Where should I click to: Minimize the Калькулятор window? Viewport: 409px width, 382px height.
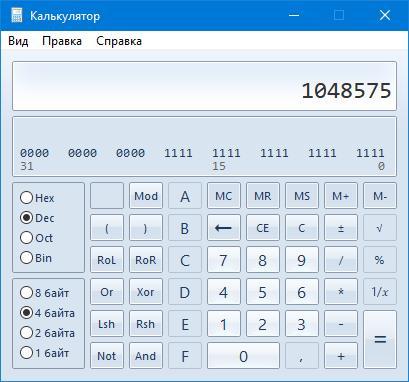(x=294, y=15)
